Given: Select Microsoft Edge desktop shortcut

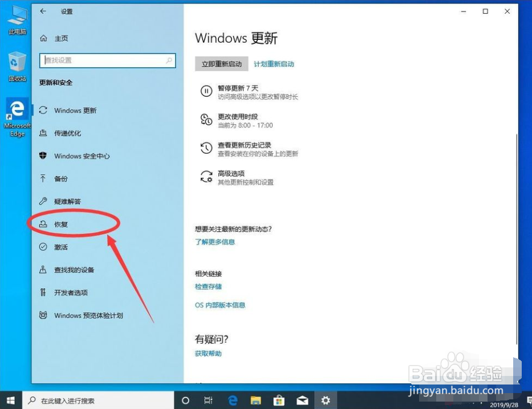Looking at the screenshot, I should [x=17, y=117].
